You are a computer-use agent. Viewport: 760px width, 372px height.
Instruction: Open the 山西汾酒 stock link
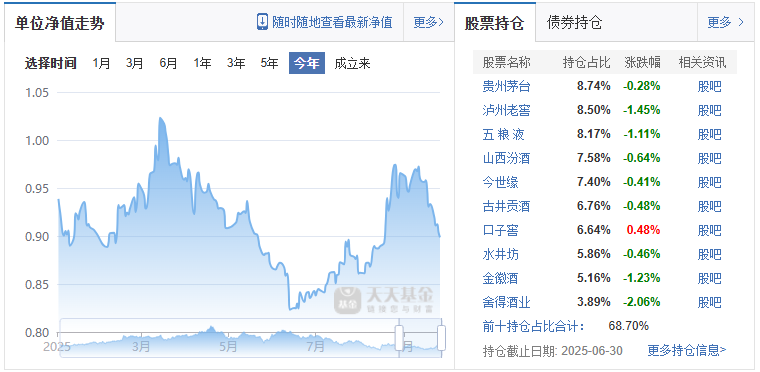click(507, 158)
